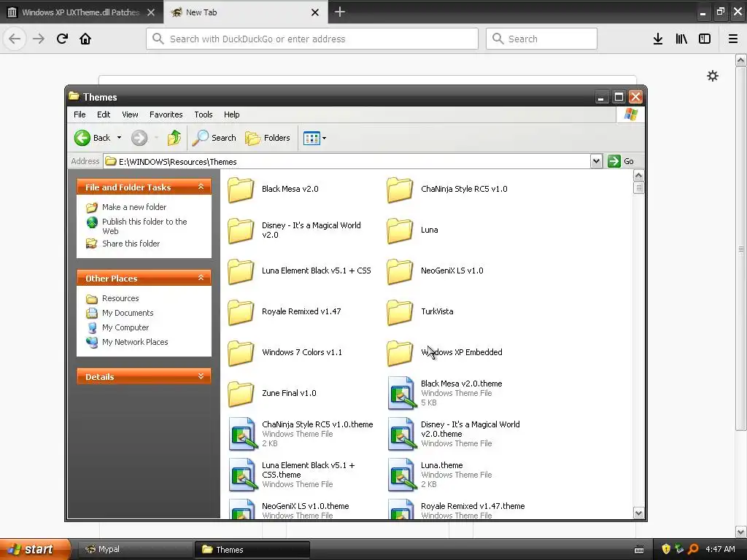The width and height of the screenshot is (747, 560).
Task: Open the View menu
Action: pos(130,114)
